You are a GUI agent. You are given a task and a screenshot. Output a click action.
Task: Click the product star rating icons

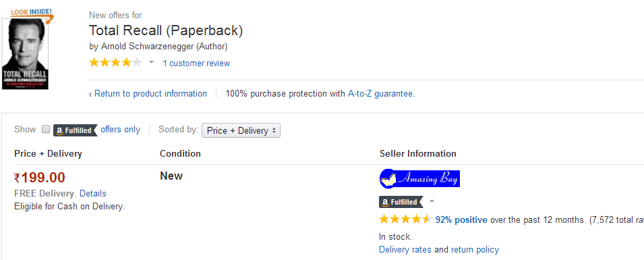coord(115,63)
